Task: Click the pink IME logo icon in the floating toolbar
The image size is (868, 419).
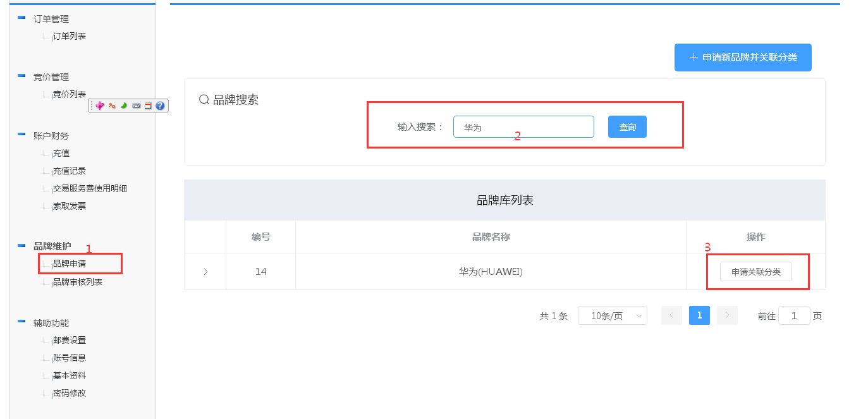Action: 100,106
